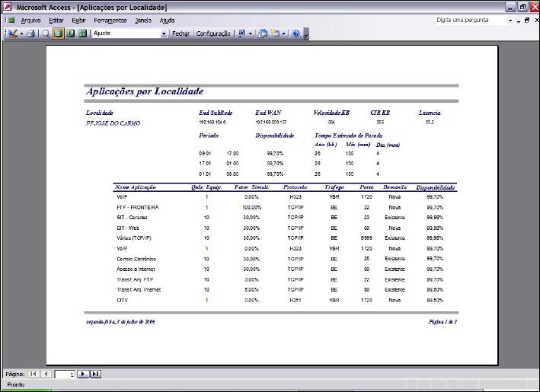Switch to Design view with the pencil icon
This screenshot has height=392, width=540.
(x=13, y=33)
